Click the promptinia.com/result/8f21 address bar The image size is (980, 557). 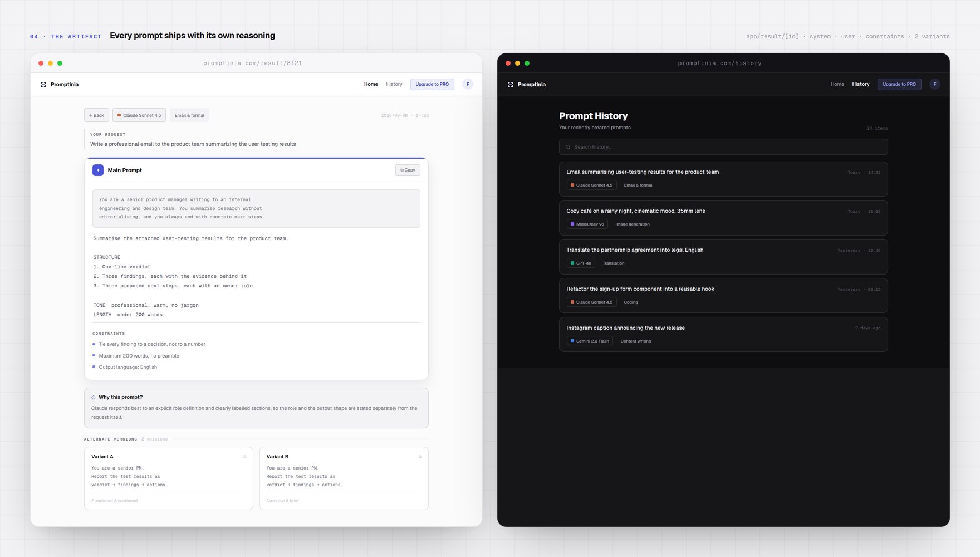tap(253, 63)
